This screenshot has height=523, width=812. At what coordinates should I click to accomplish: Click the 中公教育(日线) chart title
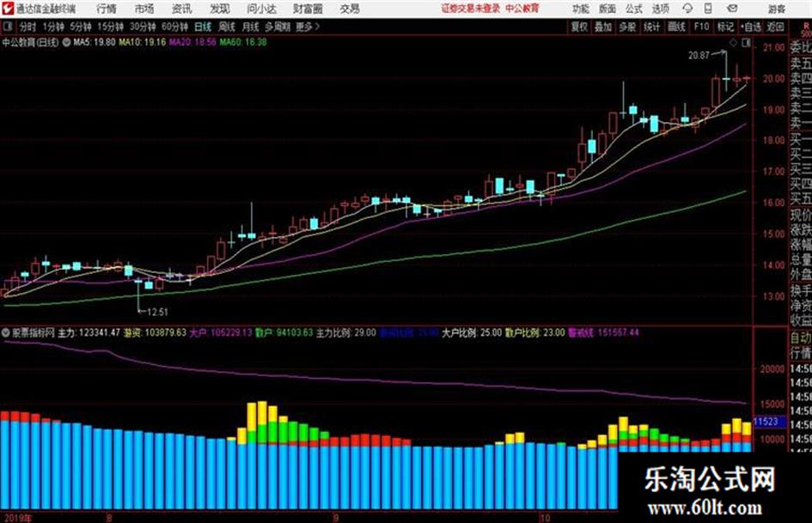31,42
